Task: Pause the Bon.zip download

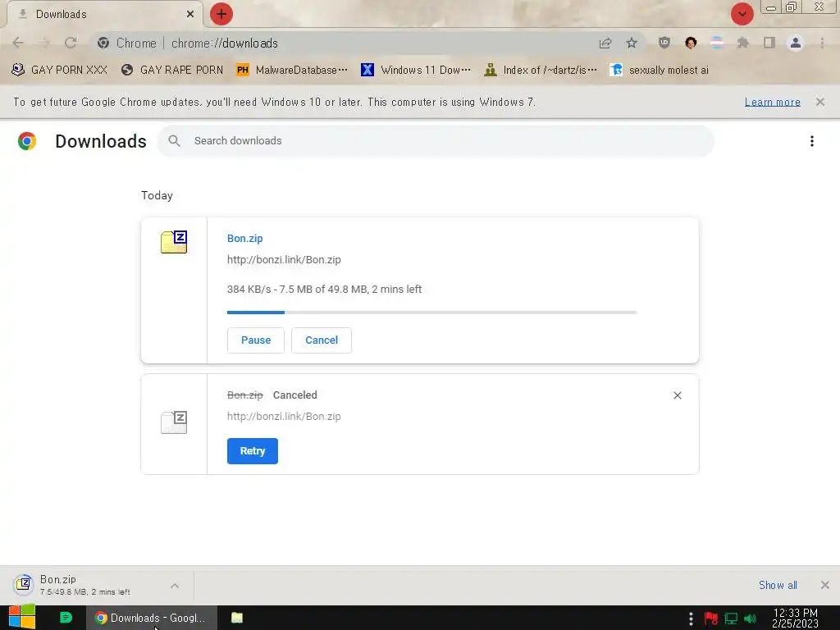Action: point(256,340)
